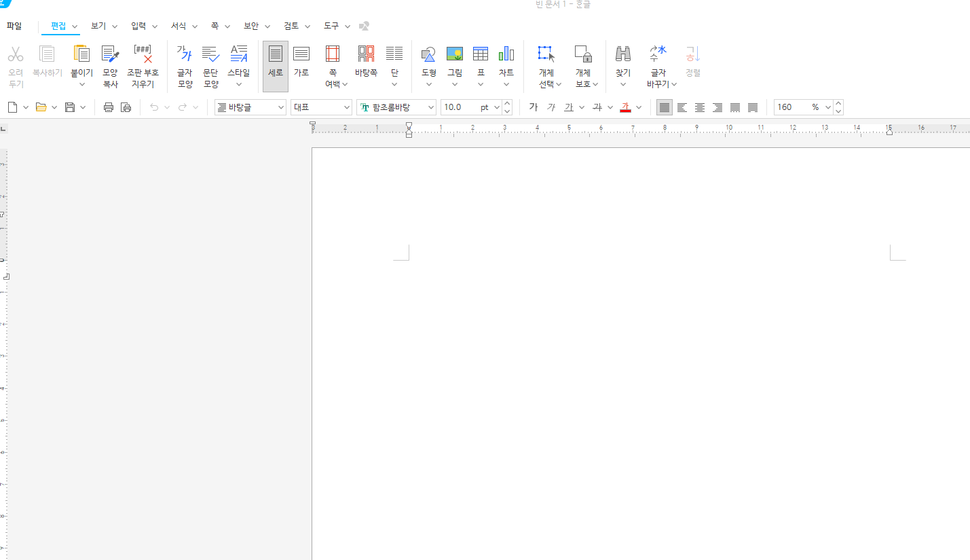The width and height of the screenshot is (970, 560).
Task: Click the font size 10.0 field
Action: 459,107
